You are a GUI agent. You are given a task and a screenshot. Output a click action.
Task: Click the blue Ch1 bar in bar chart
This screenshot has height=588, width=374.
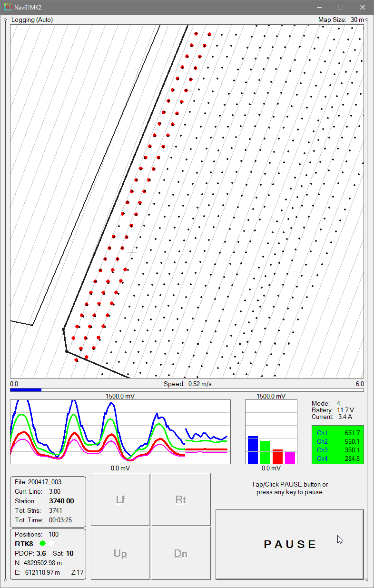click(x=253, y=450)
